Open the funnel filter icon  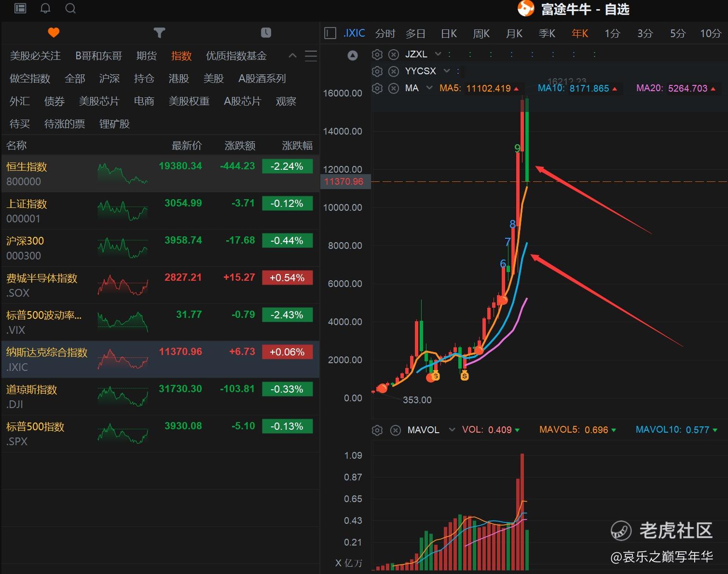pos(159,33)
